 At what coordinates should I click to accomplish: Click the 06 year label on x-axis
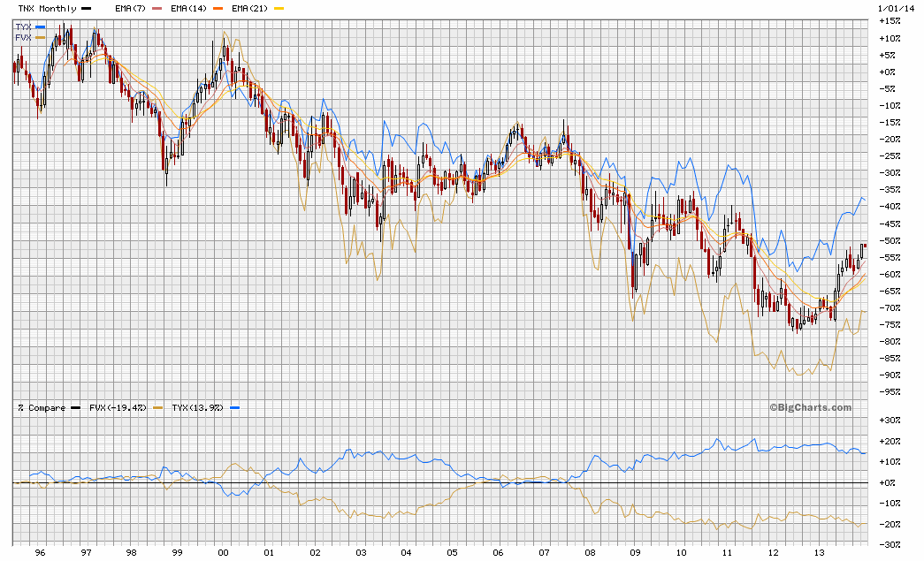(x=498, y=553)
